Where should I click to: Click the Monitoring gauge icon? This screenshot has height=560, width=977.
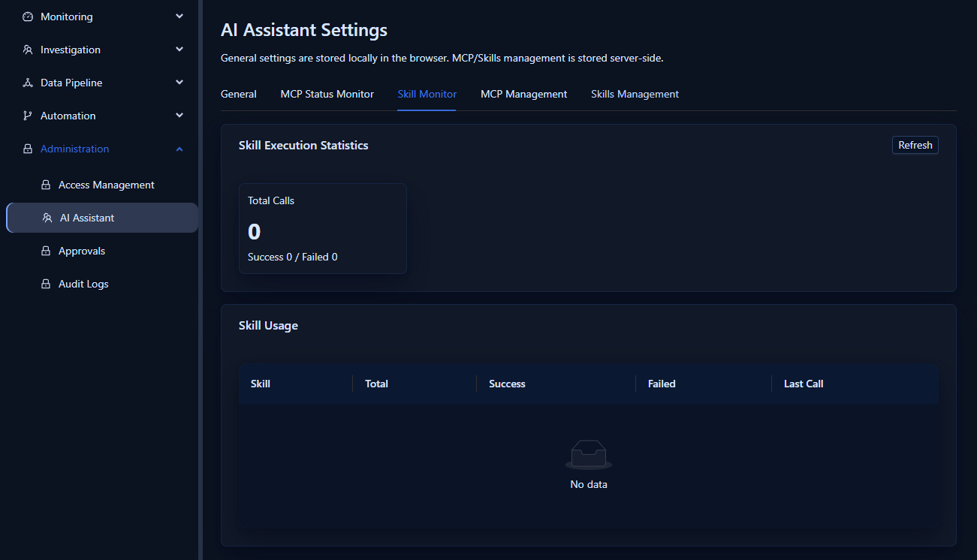point(28,17)
